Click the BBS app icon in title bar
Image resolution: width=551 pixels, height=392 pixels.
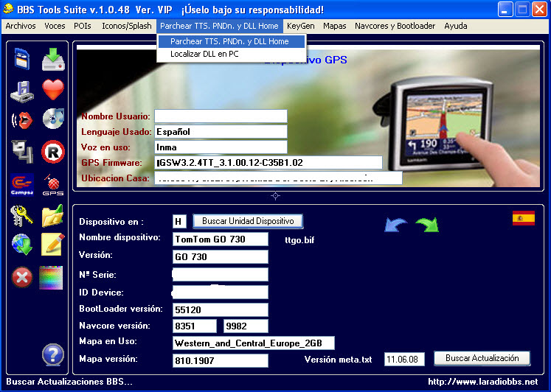pyautogui.click(x=7, y=9)
